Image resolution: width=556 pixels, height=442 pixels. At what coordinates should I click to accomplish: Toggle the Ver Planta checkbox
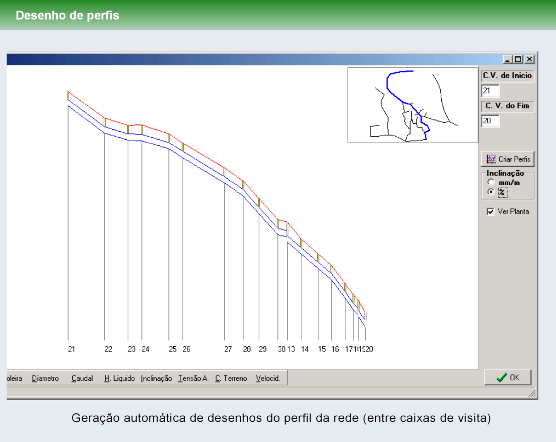(490, 212)
